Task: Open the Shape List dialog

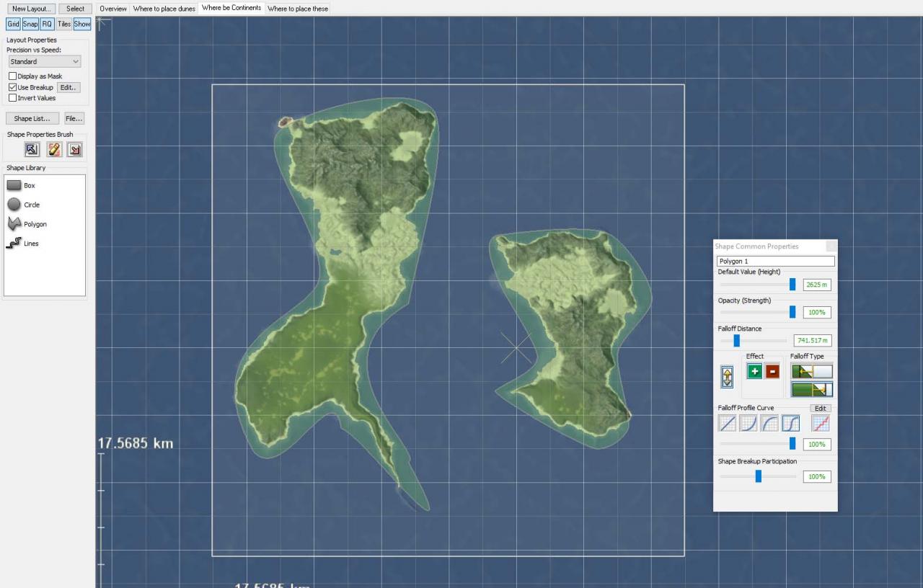Action: point(32,118)
